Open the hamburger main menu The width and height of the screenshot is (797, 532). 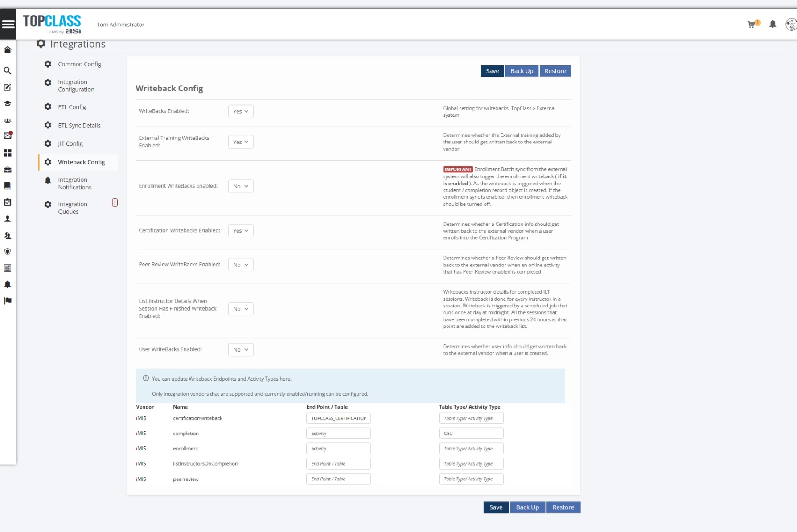coord(8,25)
